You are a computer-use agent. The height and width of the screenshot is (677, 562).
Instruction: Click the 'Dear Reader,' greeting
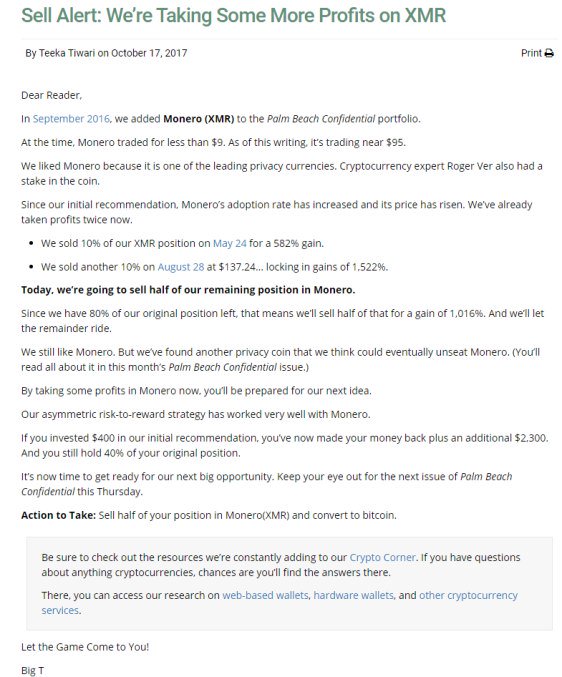[51, 95]
